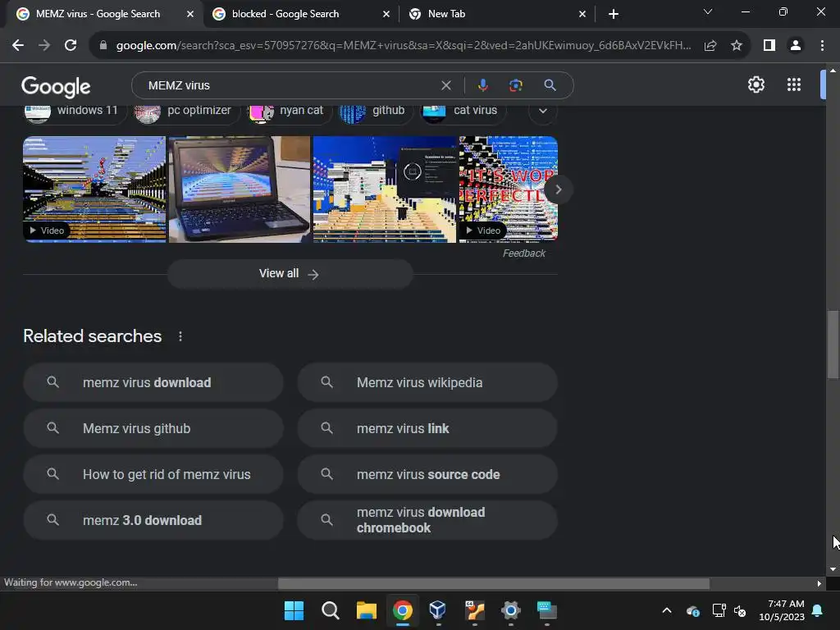Submit search with magnifier icon
The width and height of the screenshot is (840, 630).
pos(550,85)
